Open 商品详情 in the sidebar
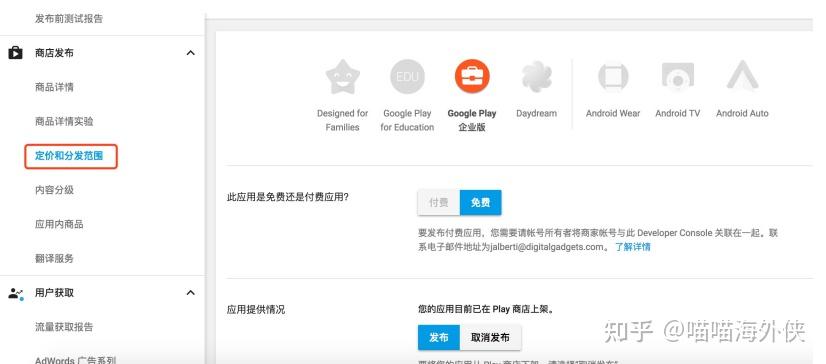Viewport: 826px width, 364px height. point(54,87)
